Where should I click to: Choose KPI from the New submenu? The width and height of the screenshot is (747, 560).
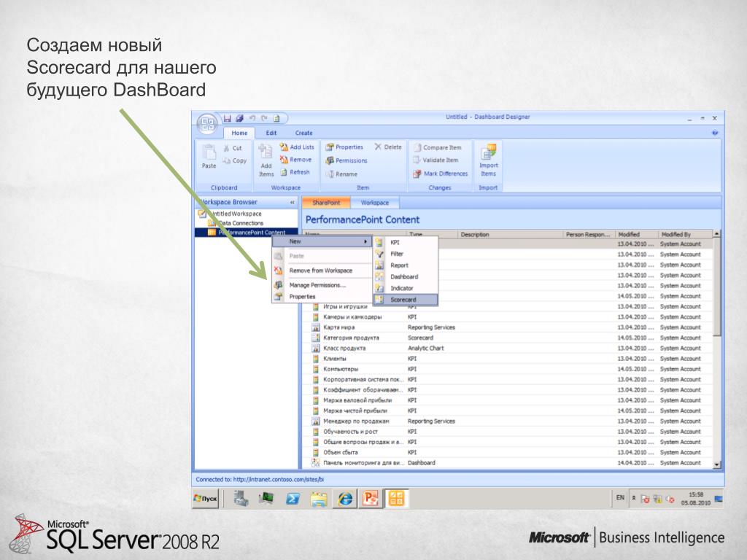406,242
